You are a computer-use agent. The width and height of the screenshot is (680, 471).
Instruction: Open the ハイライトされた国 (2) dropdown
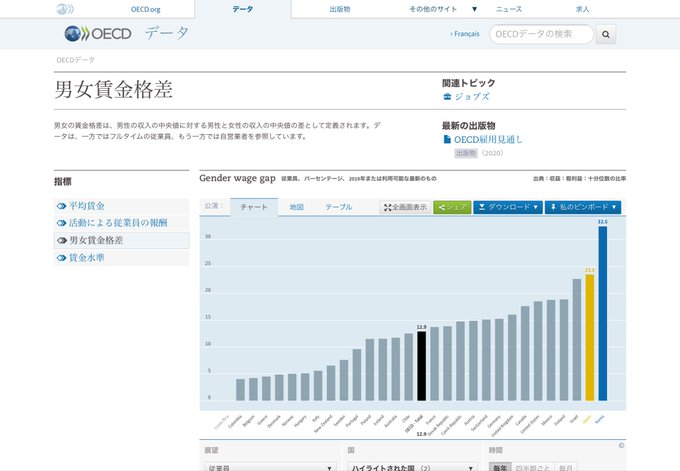coord(412,468)
